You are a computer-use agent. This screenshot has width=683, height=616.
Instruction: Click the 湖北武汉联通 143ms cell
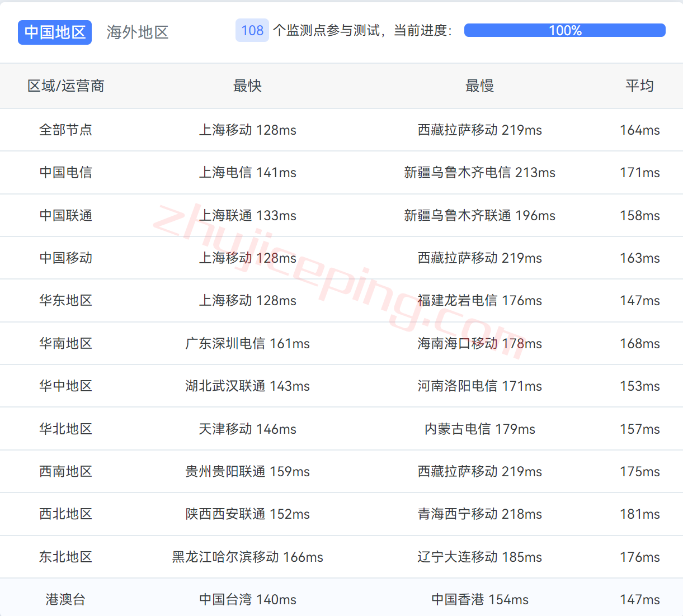pyautogui.click(x=248, y=386)
